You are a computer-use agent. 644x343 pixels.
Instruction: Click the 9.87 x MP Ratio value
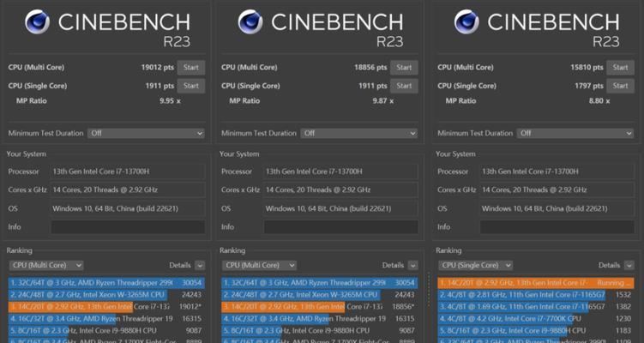tap(383, 100)
